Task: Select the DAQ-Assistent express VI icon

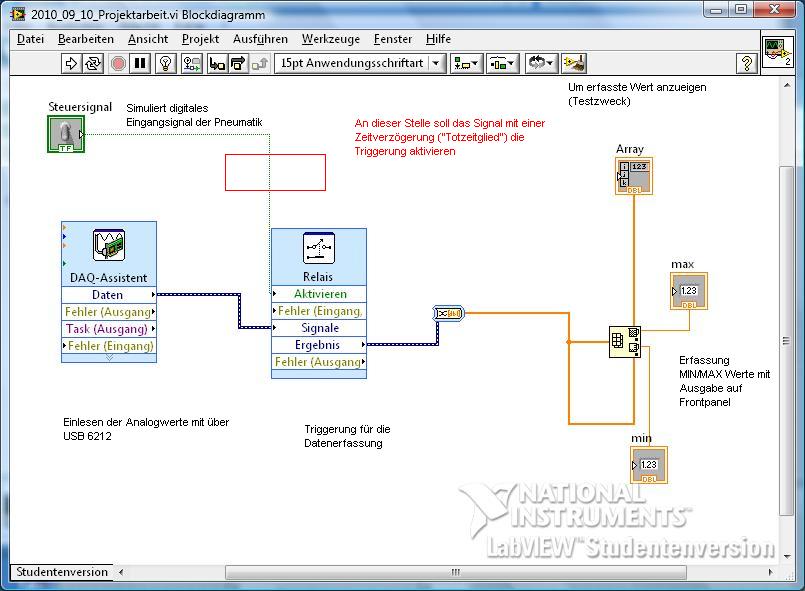Action: pyautogui.click(x=109, y=245)
